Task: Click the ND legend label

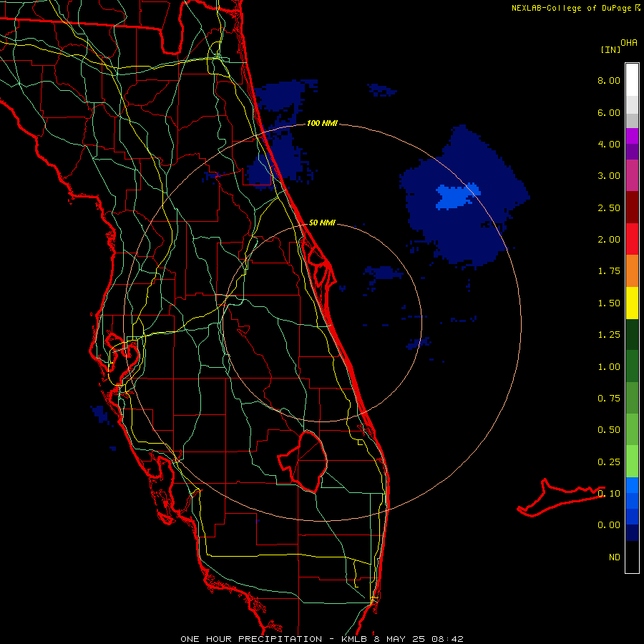Action: 615,557
